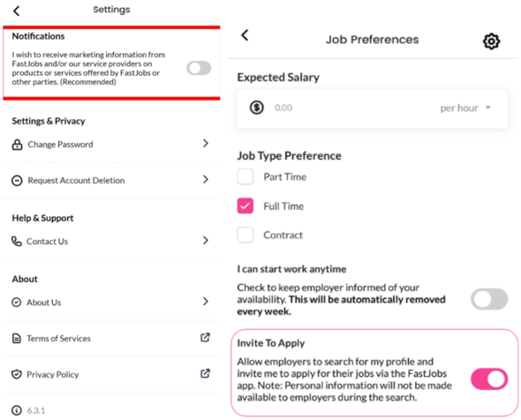521x420 pixels.
Task: Check the Part Time checkbox
Action: tap(245, 176)
